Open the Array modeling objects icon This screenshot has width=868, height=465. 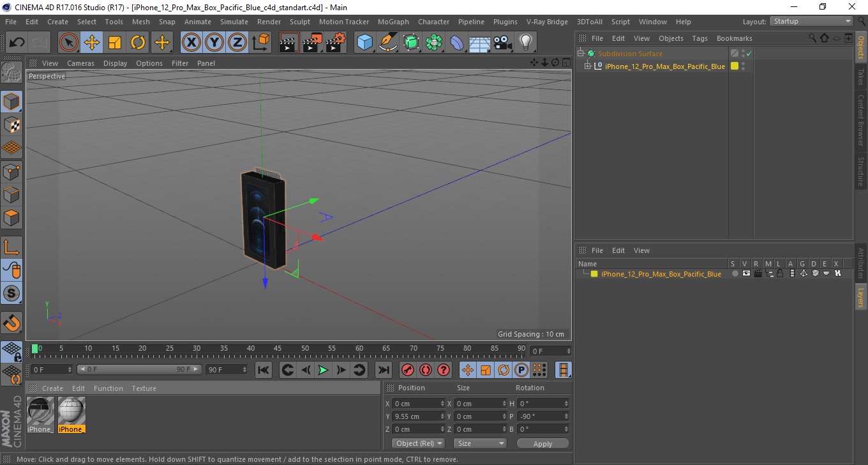[x=434, y=43]
